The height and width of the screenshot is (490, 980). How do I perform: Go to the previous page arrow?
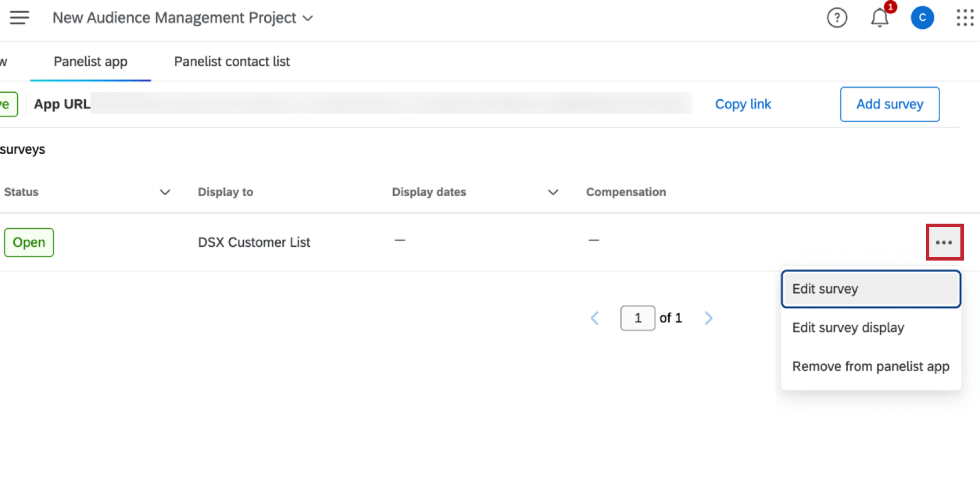595,318
